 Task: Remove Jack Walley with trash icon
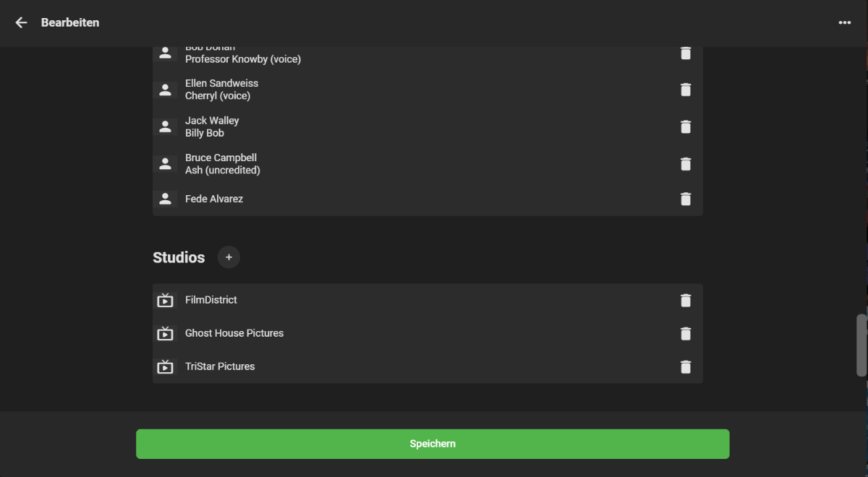(x=685, y=126)
